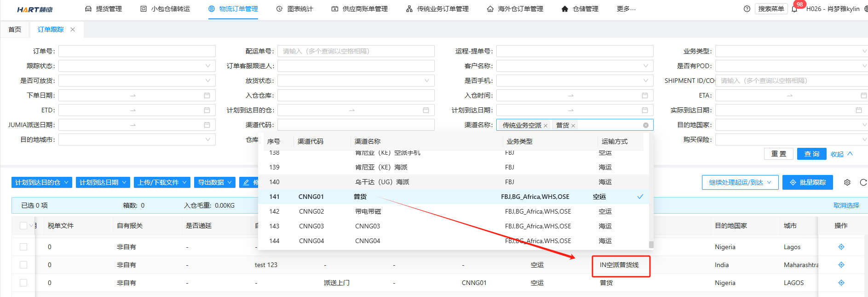Switch to the 首页 tab
The height and width of the screenshot is (297, 868).
click(x=15, y=29)
